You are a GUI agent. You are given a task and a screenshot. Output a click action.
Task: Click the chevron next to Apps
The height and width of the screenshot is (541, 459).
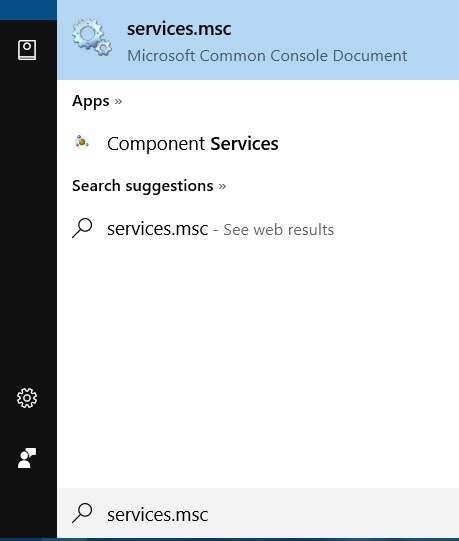point(118,101)
